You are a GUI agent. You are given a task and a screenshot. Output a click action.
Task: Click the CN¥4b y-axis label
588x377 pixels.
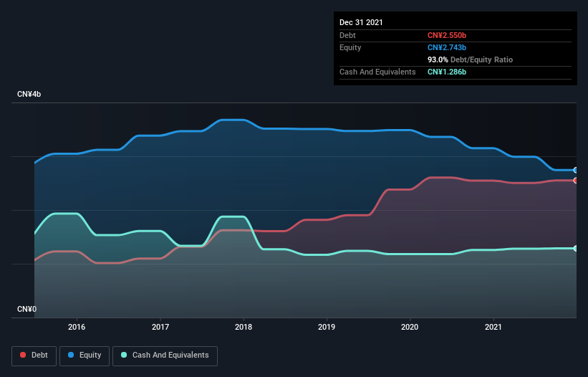[x=29, y=94]
